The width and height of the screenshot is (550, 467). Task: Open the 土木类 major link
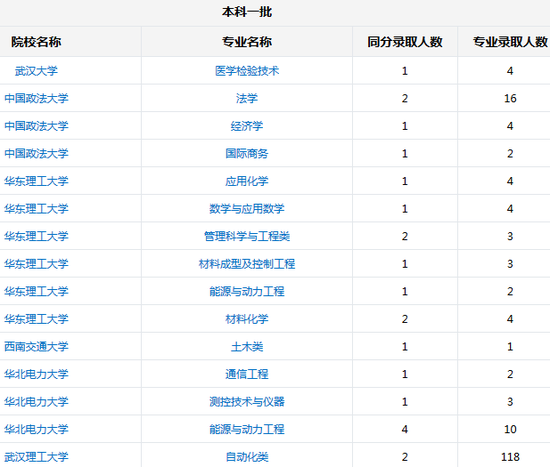pos(247,347)
